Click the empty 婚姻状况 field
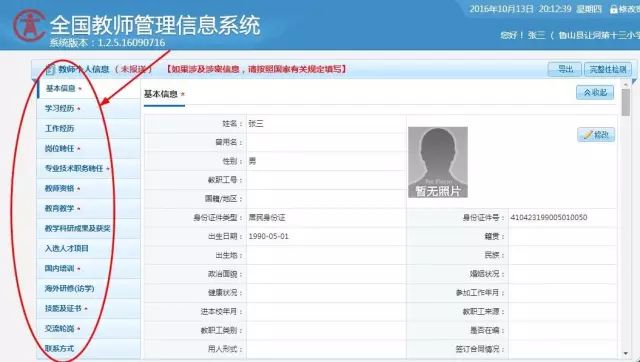 tap(562, 274)
